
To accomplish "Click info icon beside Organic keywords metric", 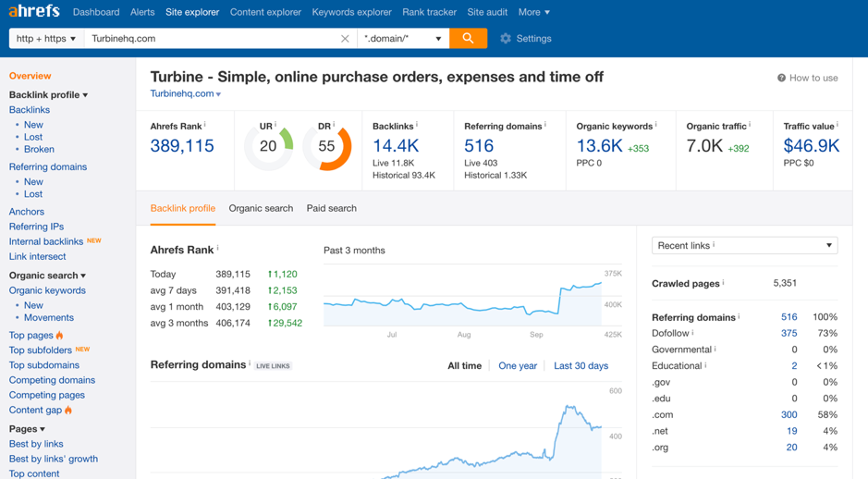I will tap(656, 124).
